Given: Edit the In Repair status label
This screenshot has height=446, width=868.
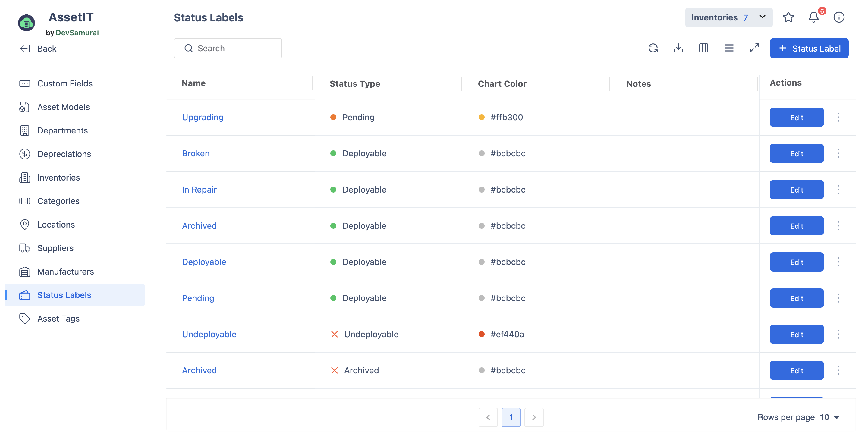Looking at the screenshot, I should 797,190.
